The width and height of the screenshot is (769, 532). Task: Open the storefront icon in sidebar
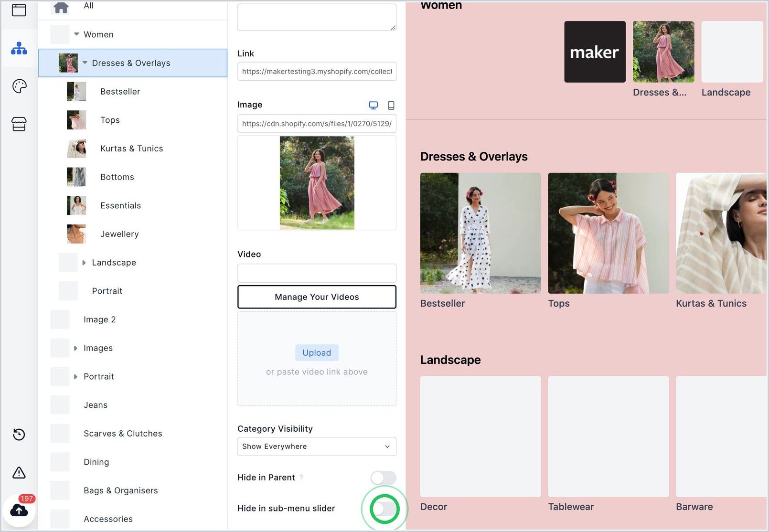tap(19, 124)
